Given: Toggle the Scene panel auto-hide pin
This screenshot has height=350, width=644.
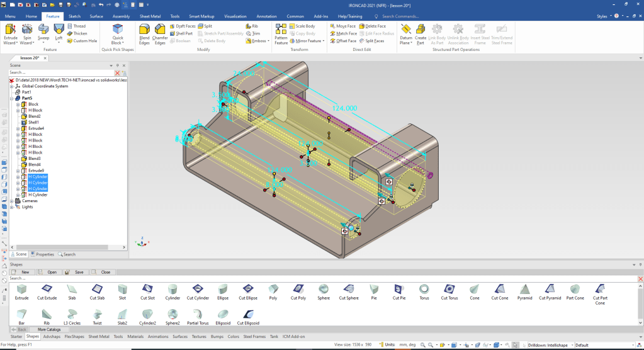Looking at the screenshot, I should [117, 65].
